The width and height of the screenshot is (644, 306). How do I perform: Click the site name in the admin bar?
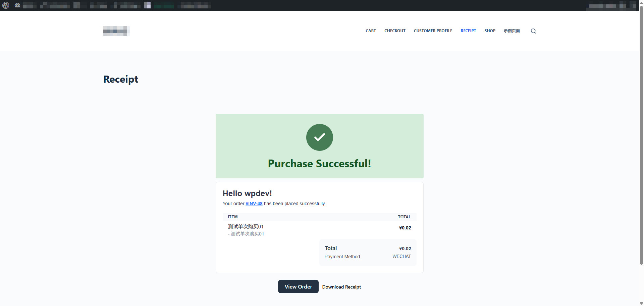tap(30, 5)
